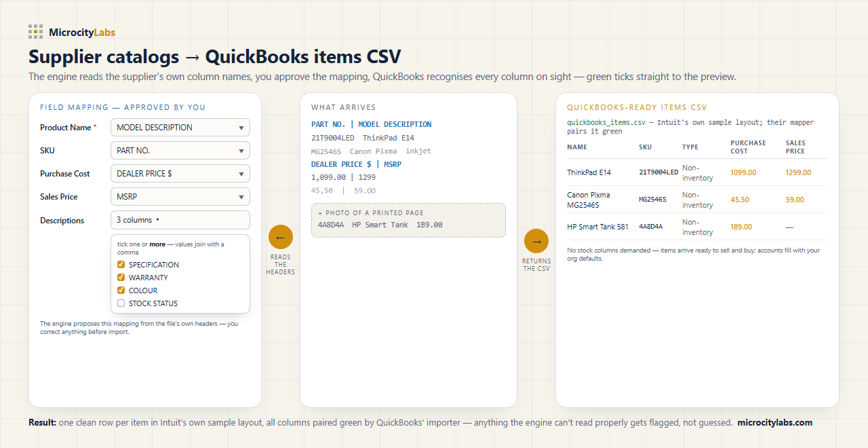Viewport: 868px width, 448px height.
Task: Click the 21T9004LED SKU cell in table
Action: [658, 172]
